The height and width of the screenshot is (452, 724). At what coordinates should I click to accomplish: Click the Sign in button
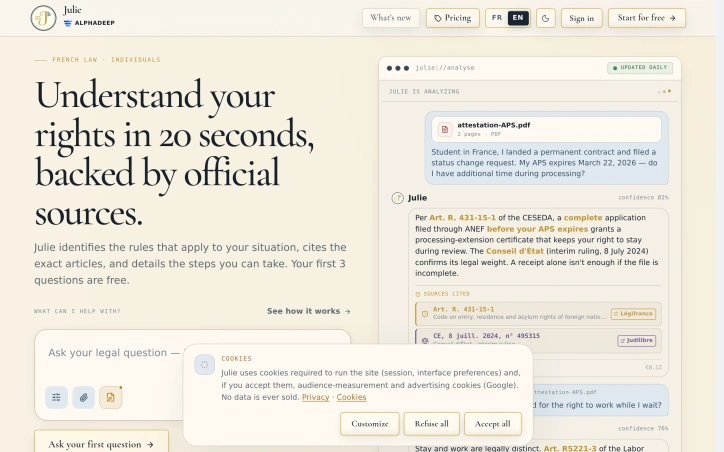581,18
